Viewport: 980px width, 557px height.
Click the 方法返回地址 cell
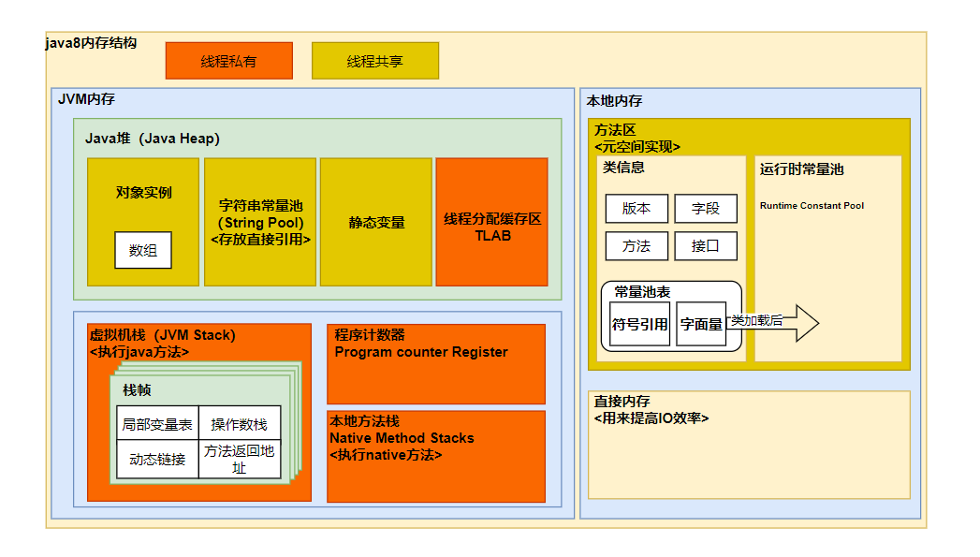click(240, 460)
